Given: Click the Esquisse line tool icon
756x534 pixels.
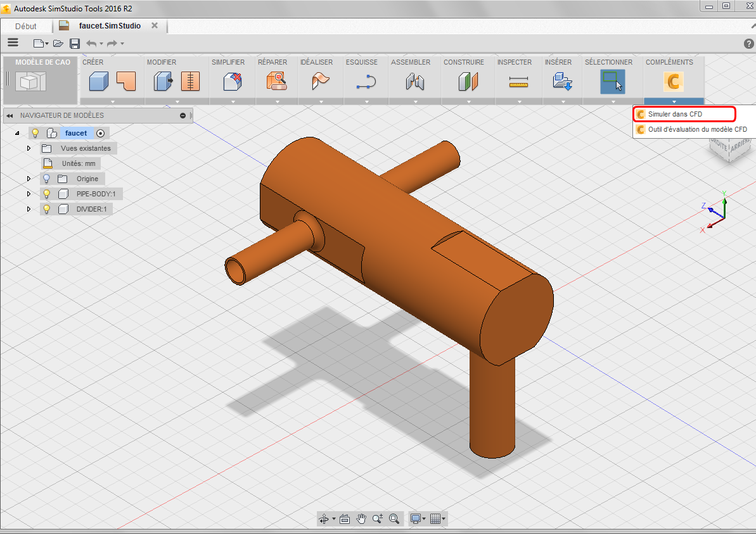Looking at the screenshot, I should point(366,82).
